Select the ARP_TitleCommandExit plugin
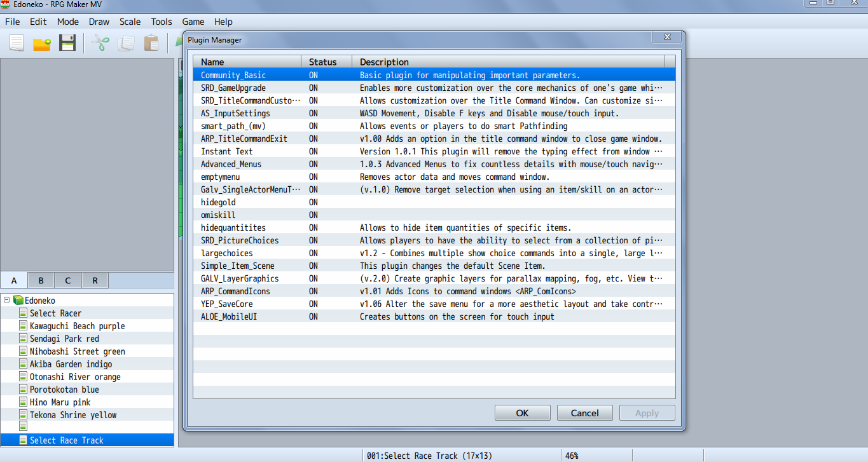 coord(434,139)
